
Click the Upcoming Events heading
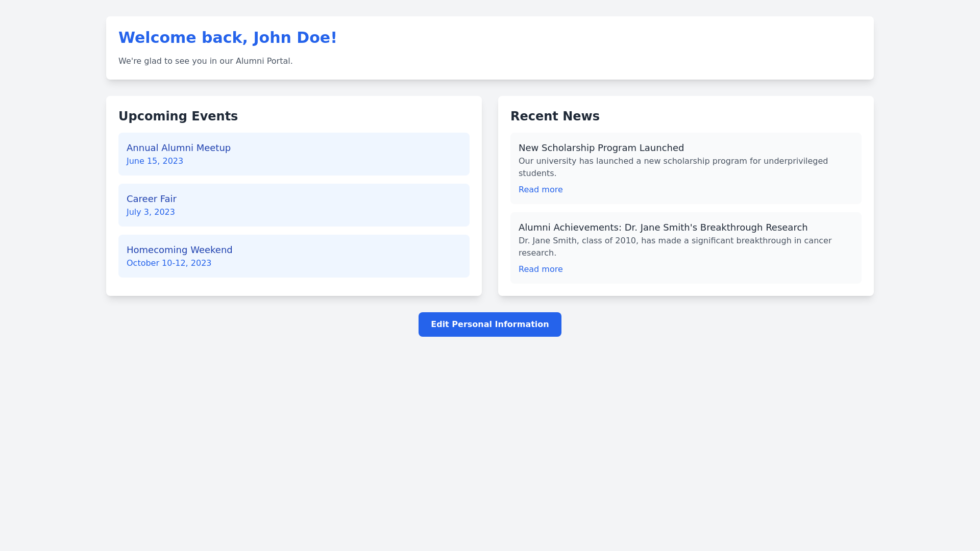(178, 116)
